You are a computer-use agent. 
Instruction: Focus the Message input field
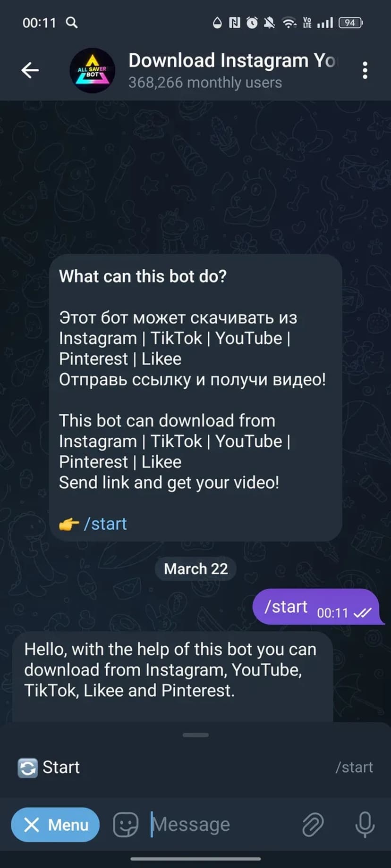click(222, 825)
